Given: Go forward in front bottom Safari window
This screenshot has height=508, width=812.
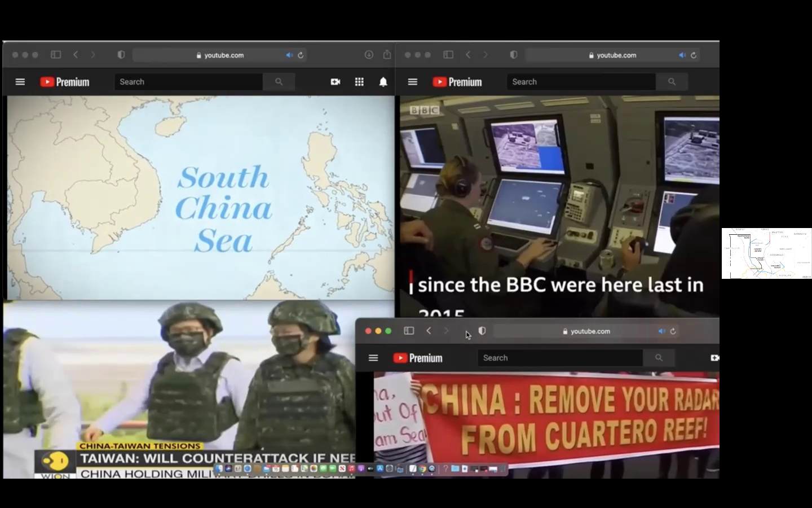Looking at the screenshot, I should click(x=446, y=331).
